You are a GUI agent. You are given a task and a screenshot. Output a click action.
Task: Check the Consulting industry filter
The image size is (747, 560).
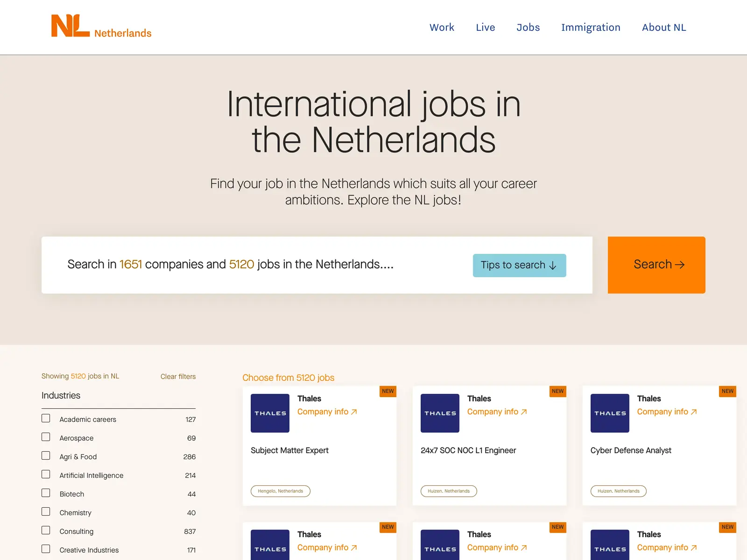46,530
